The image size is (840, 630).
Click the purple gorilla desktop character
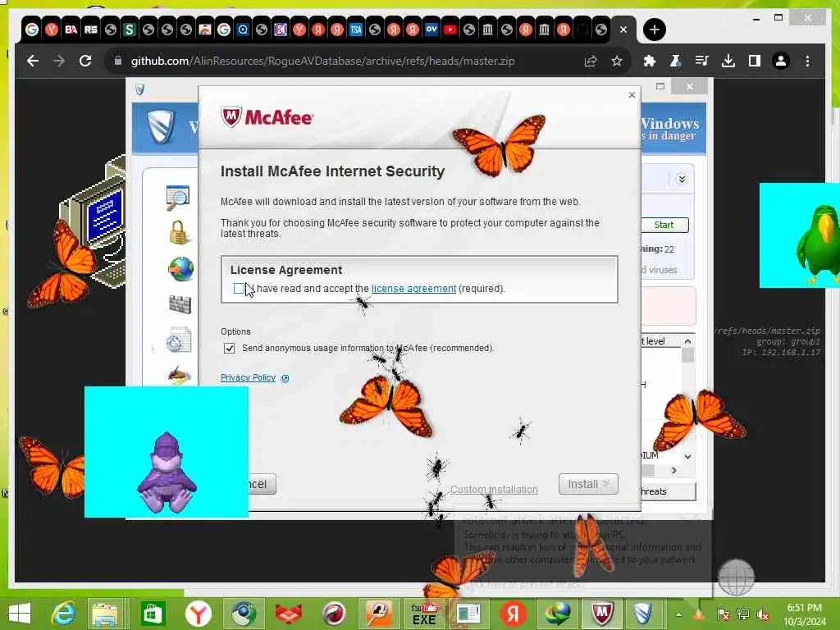coord(167,473)
